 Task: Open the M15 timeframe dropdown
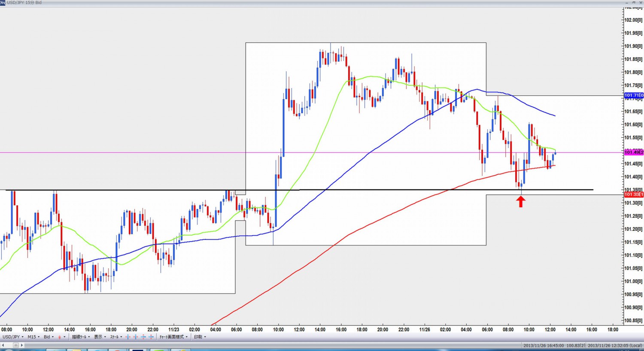tap(33, 337)
